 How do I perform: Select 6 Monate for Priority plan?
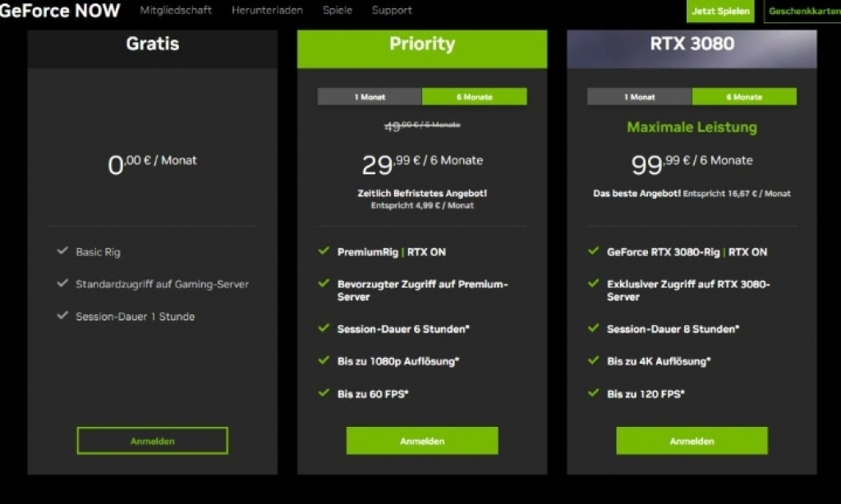pyautogui.click(x=474, y=97)
